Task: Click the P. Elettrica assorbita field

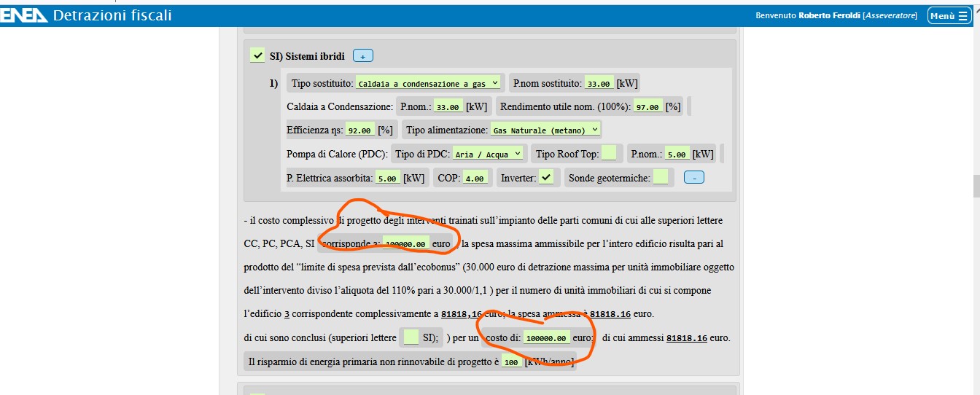Action: [x=388, y=177]
